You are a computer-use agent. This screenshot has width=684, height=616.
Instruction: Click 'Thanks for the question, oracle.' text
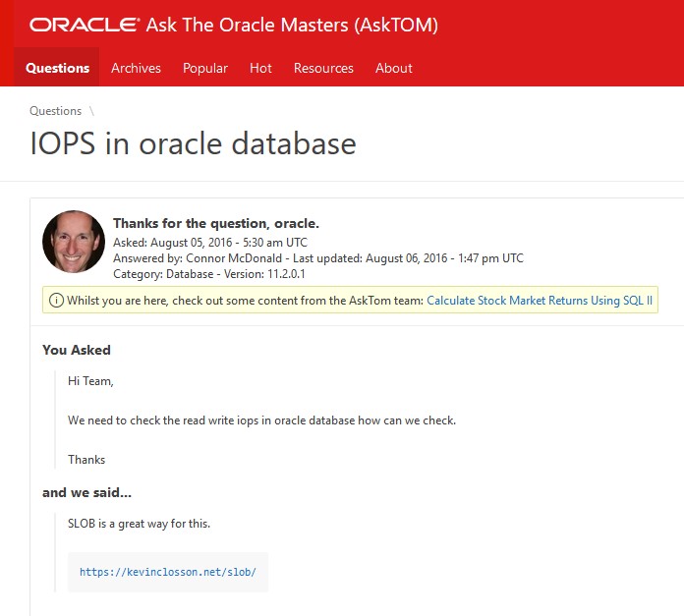[216, 223]
